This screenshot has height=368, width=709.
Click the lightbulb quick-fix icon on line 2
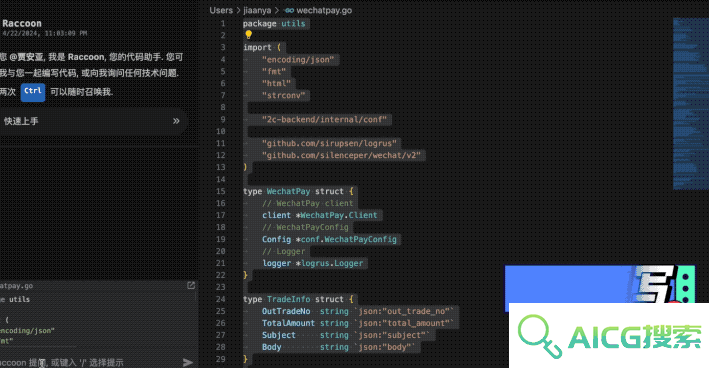point(248,34)
